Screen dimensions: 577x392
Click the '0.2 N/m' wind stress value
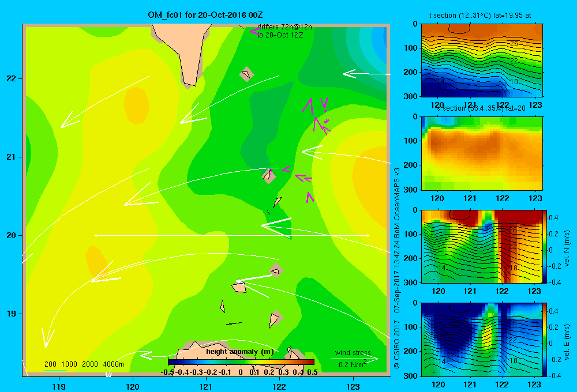352,364
